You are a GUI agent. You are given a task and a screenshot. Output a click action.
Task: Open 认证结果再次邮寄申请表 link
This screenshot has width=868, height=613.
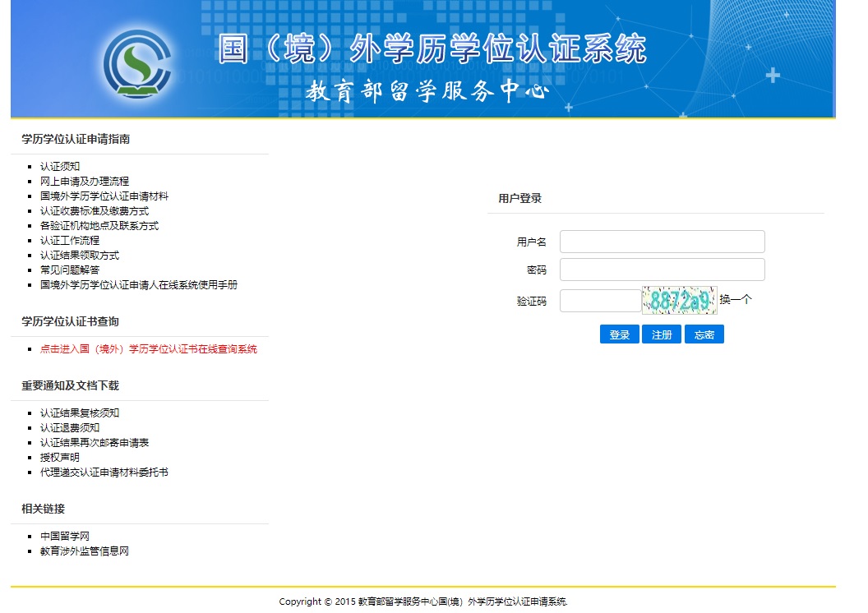[94, 443]
